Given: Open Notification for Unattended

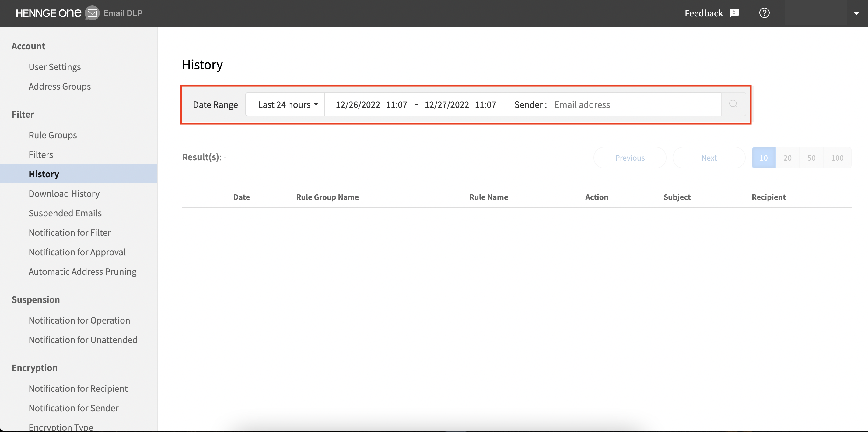Looking at the screenshot, I should pos(83,340).
